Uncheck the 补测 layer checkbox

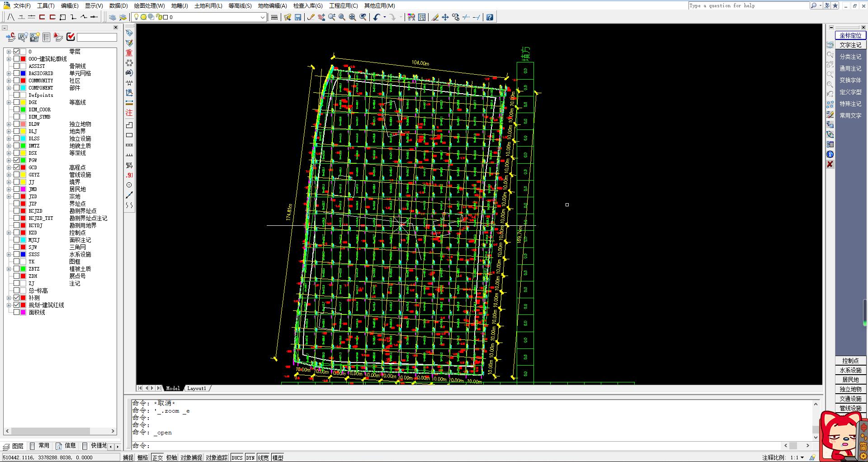click(x=17, y=298)
